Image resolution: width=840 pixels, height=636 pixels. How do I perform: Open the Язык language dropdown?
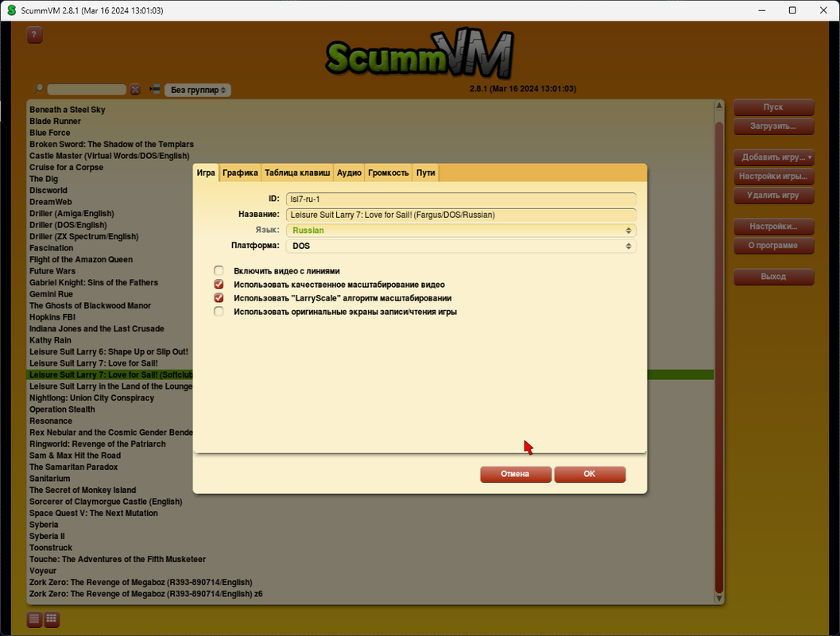coord(461,231)
